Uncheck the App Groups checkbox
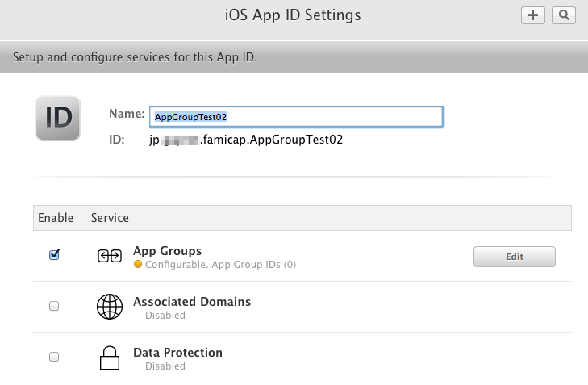 point(54,255)
